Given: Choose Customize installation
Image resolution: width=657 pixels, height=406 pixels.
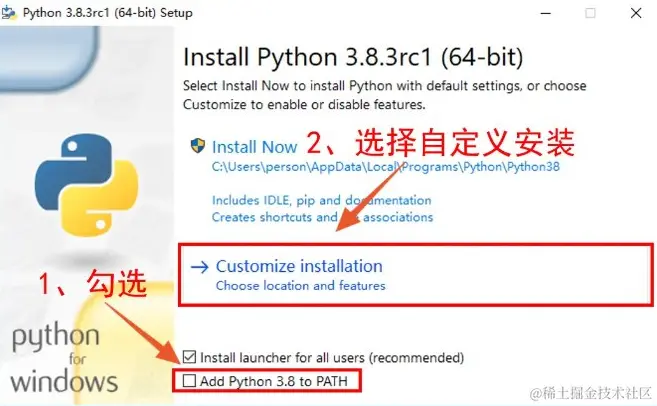Looking at the screenshot, I should pyautogui.click(x=299, y=266).
